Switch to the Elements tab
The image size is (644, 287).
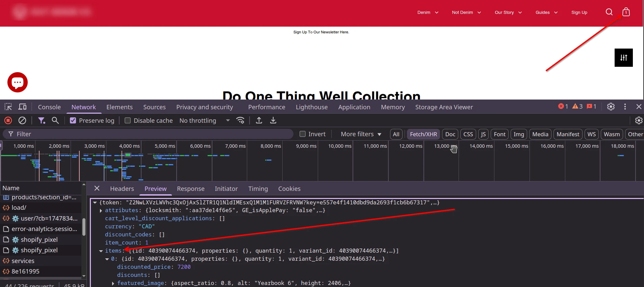tap(120, 107)
